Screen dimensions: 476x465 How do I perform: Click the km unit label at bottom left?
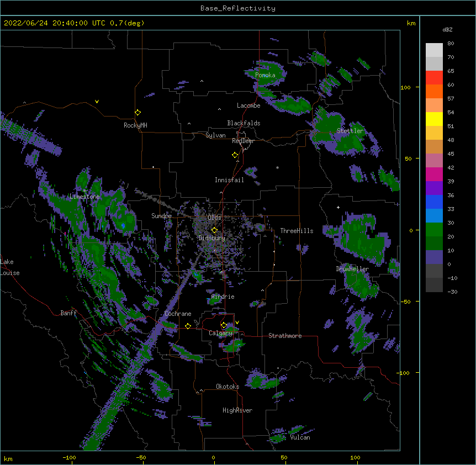pos(8,459)
